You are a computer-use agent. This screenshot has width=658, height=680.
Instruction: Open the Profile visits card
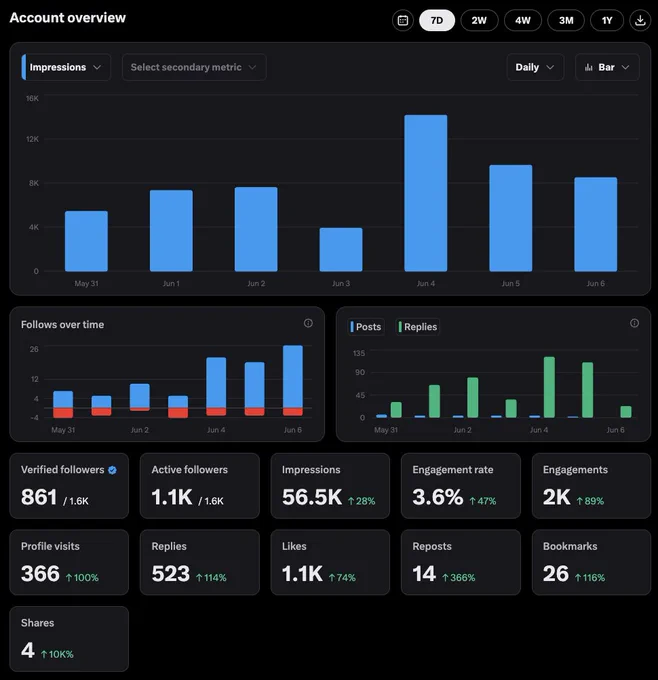(69, 562)
